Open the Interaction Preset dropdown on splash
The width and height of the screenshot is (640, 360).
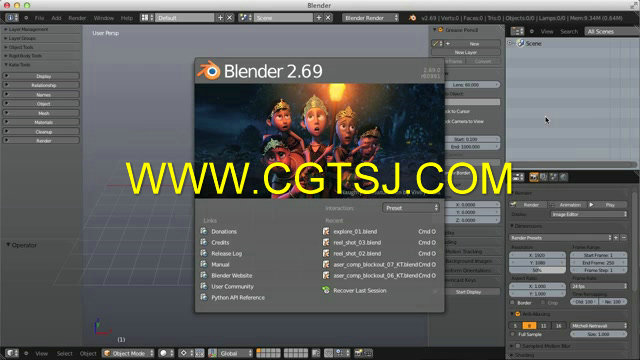pyautogui.click(x=411, y=208)
